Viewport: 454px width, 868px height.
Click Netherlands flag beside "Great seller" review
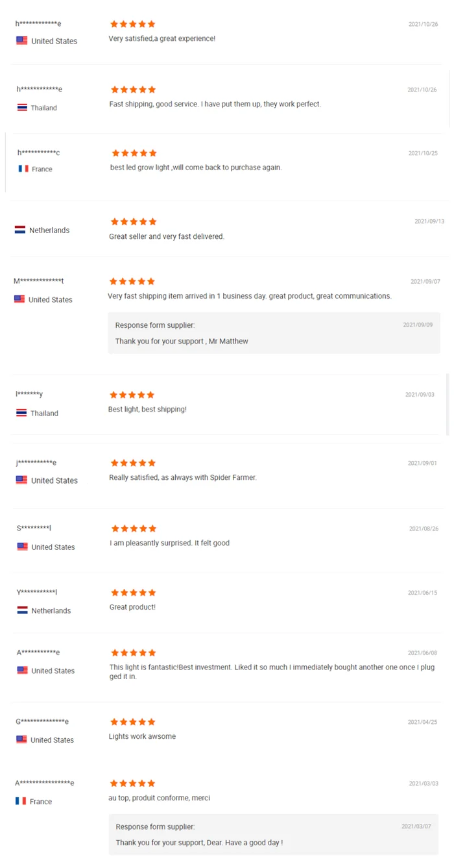coord(20,230)
